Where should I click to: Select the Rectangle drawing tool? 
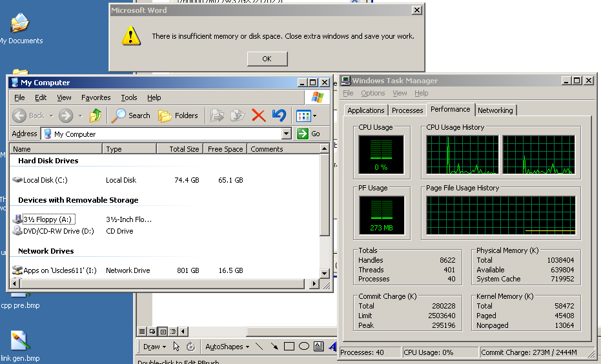289,347
